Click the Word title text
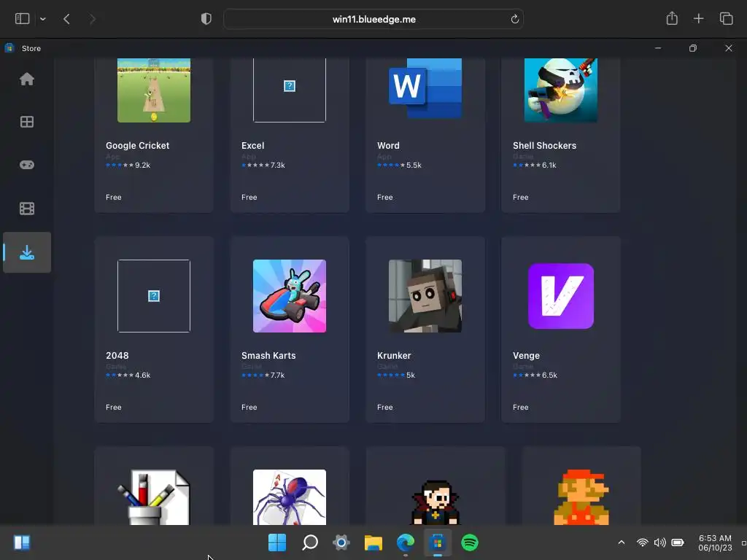The width and height of the screenshot is (747, 560). pos(388,146)
